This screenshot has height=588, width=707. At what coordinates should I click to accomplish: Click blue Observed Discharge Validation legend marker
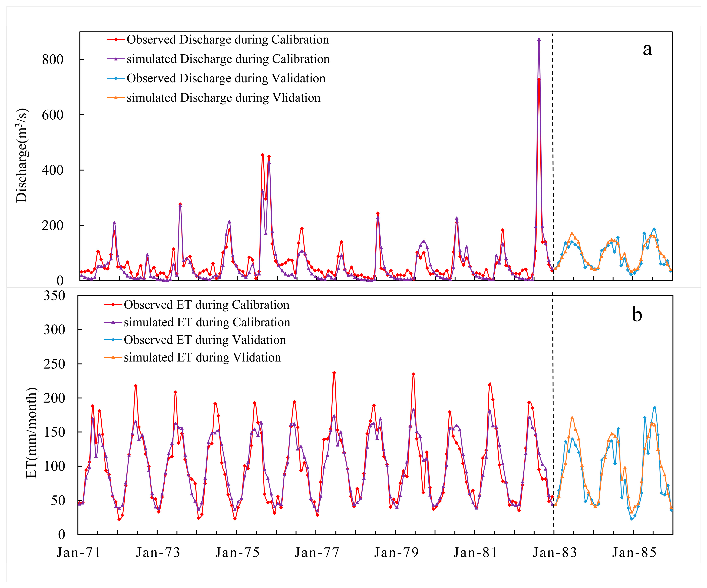coord(116,78)
